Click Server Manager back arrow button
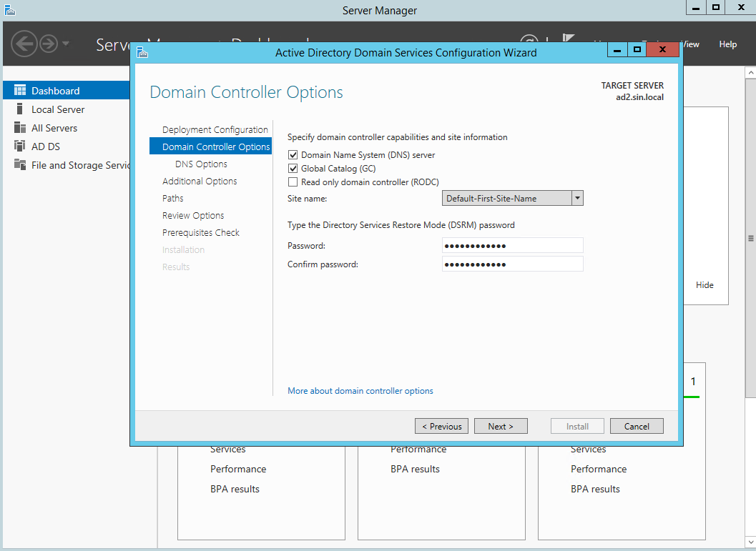The image size is (756, 551). [24, 44]
